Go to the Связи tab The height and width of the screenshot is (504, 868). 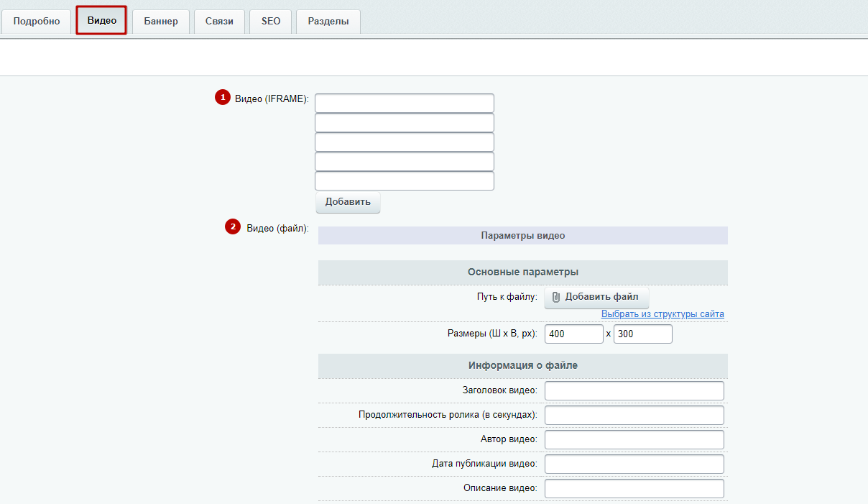point(219,21)
